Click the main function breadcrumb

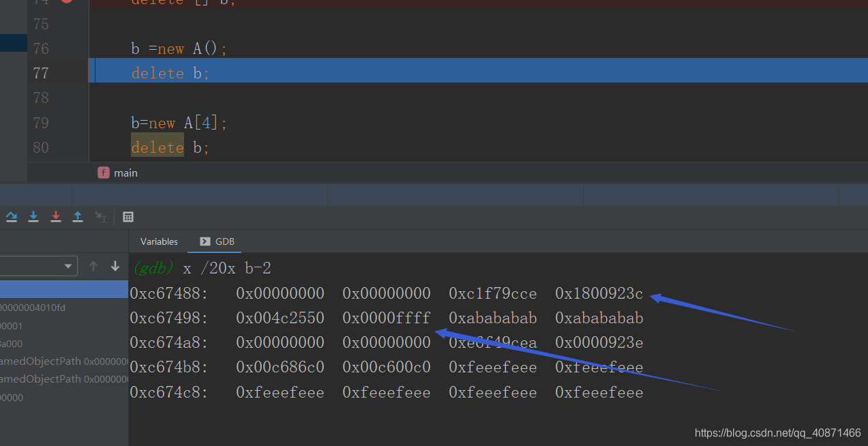pos(118,173)
